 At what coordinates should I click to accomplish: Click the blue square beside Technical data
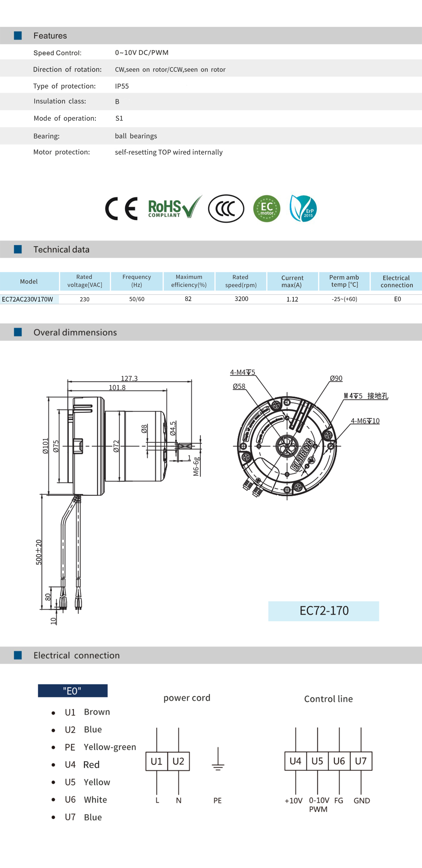click(x=18, y=249)
